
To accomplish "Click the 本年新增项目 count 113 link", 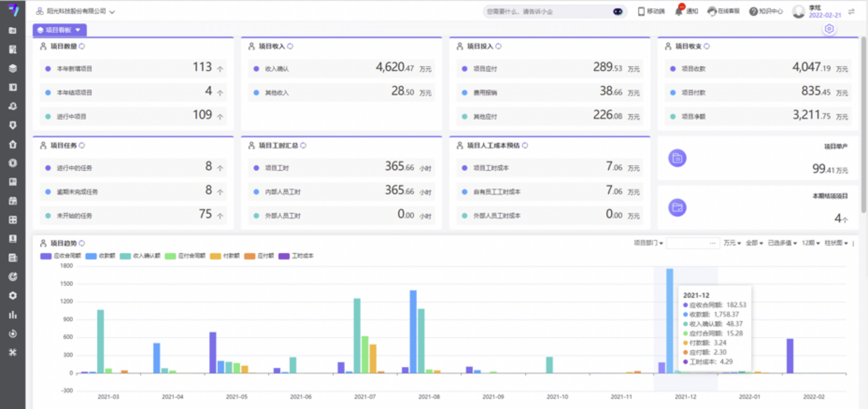I will click(x=202, y=67).
